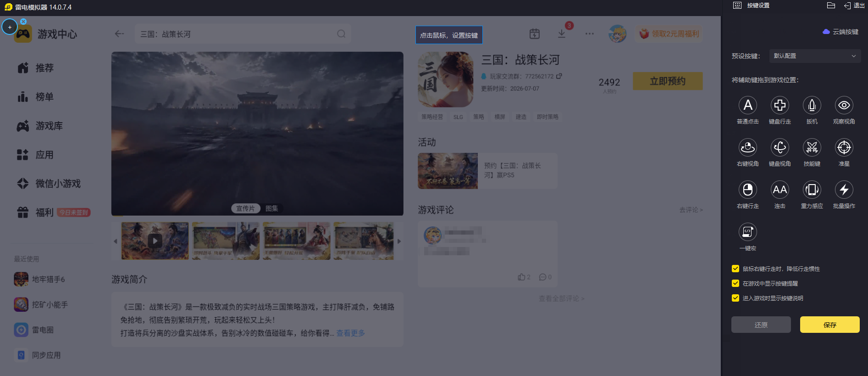Close the floating plus key marker
The image size is (868, 376).
click(x=23, y=22)
